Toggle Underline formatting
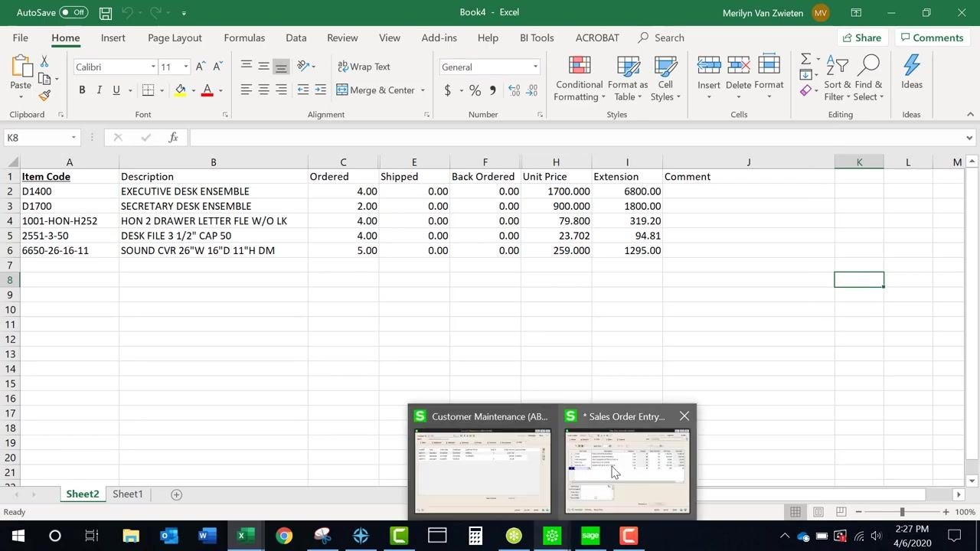Viewport: 980px width, 551px height. pos(116,90)
